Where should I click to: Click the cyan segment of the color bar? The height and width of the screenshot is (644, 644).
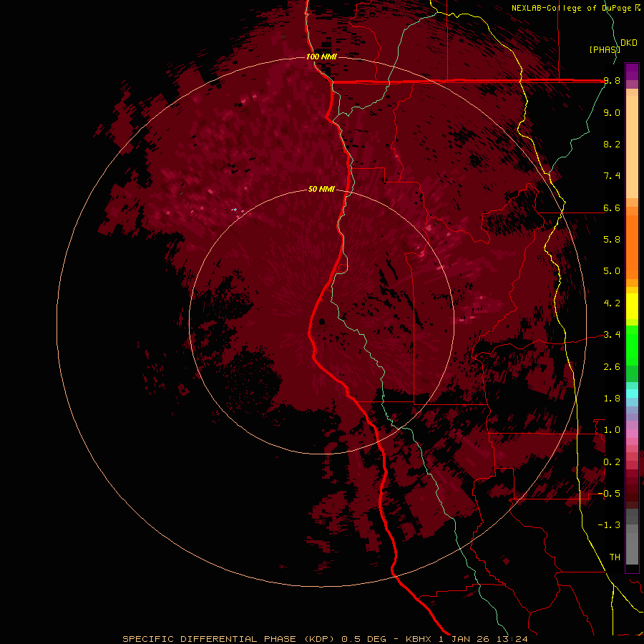(632, 394)
